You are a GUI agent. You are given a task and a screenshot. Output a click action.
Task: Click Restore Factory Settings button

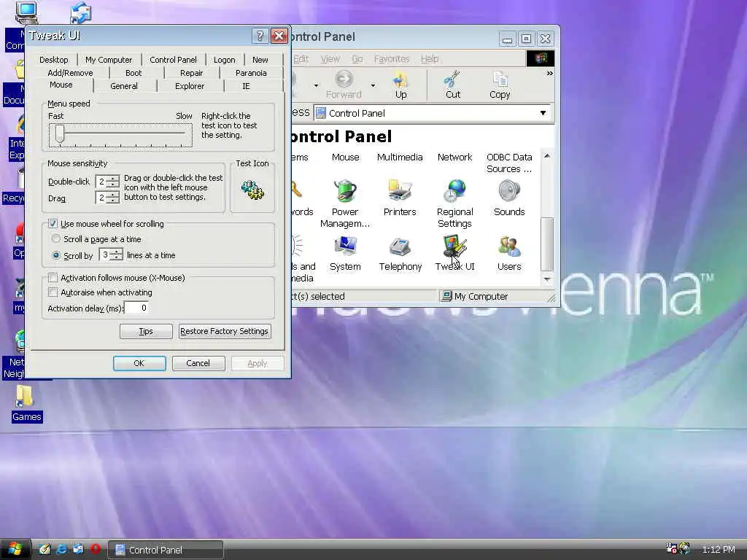pyautogui.click(x=225, y=331)
